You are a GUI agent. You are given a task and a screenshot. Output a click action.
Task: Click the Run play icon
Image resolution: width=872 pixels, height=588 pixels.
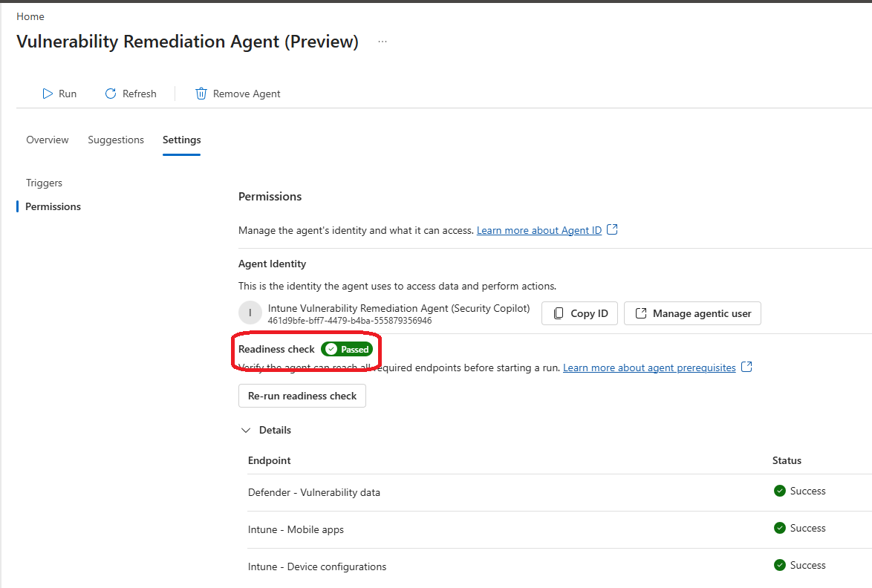tap(48, 94)
